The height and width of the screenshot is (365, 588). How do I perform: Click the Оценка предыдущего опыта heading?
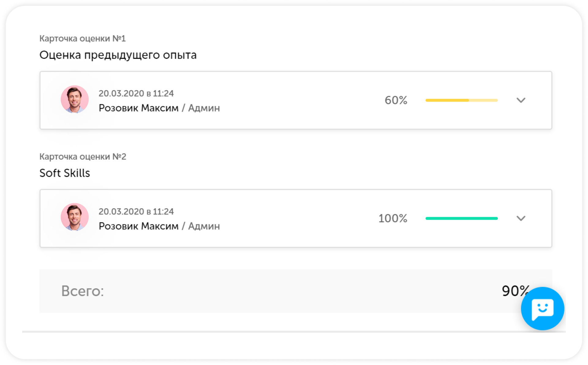[118, 55]
